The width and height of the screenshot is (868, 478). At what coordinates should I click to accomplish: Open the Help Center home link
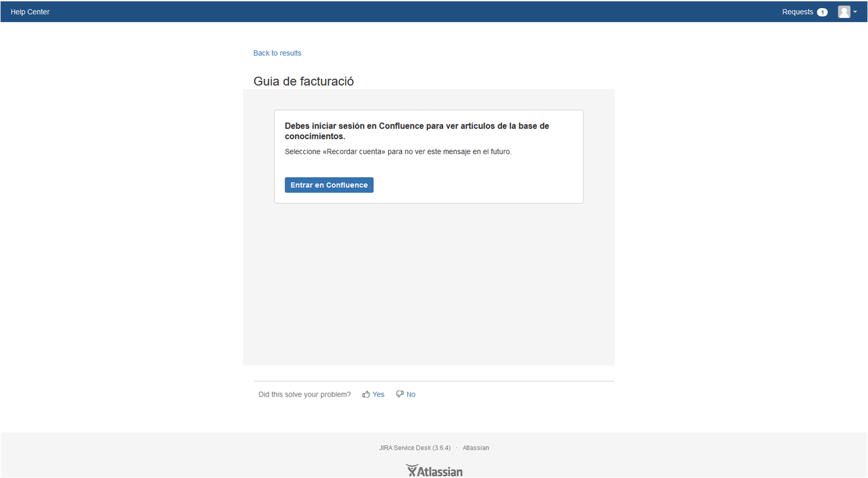tap(30, 12)
